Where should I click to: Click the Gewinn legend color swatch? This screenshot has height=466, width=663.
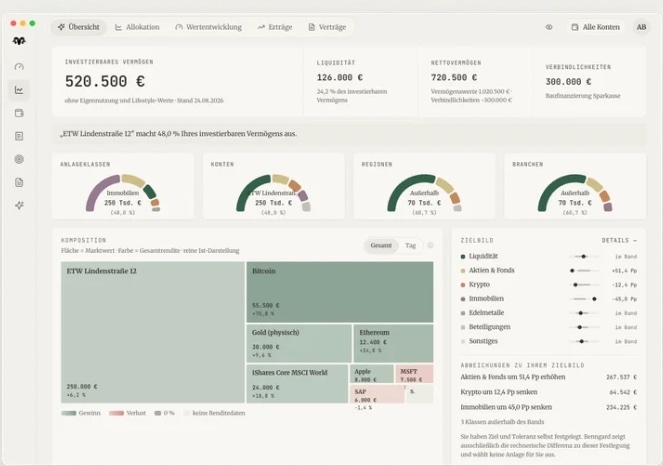click(68, 413)
